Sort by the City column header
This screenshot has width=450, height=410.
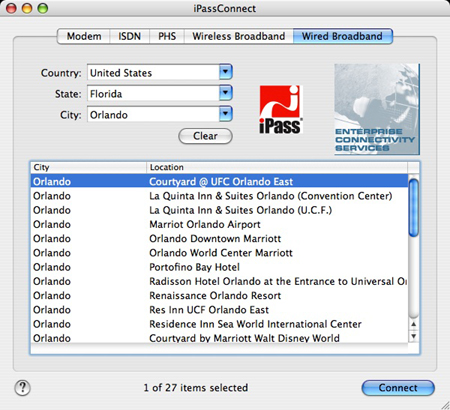88,167
